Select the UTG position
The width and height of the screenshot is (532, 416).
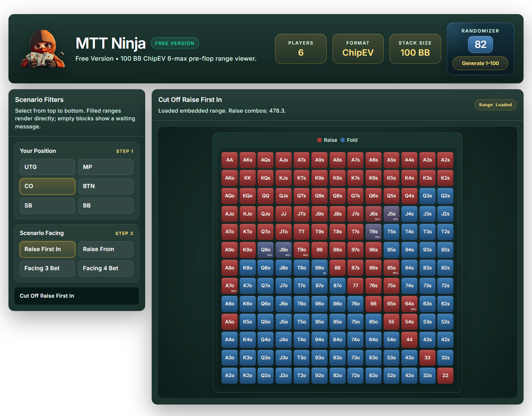click(x=47, y=167)
